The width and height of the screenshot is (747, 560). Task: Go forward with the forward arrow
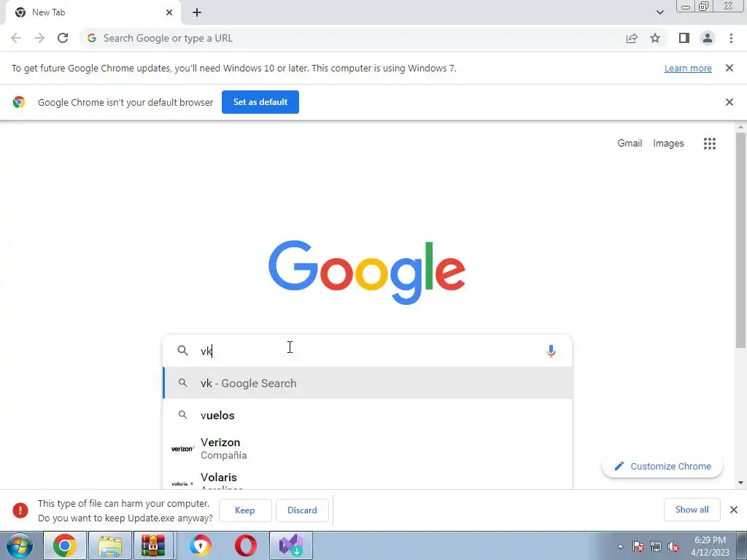(39, 38)
